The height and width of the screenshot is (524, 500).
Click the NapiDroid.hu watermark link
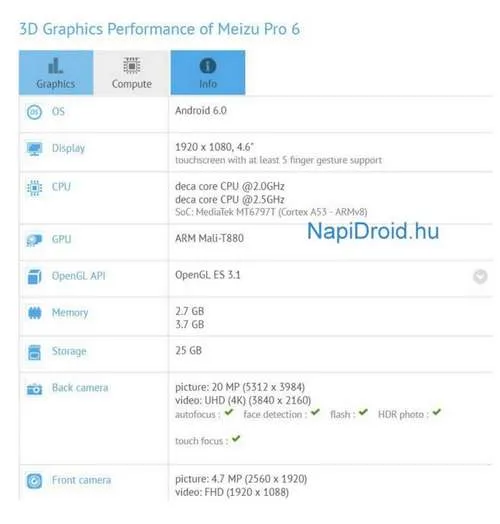point(373,231)
